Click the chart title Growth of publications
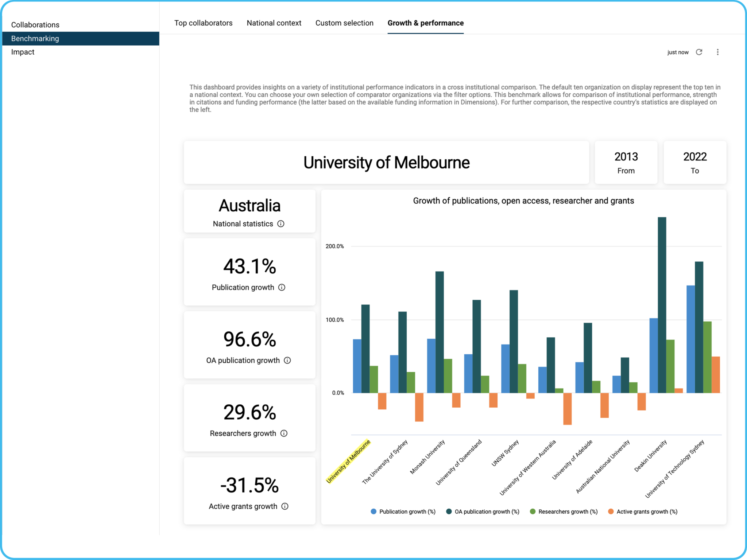Screen dimensions: 747x560 pyautogui.click(x=523, y=201)
